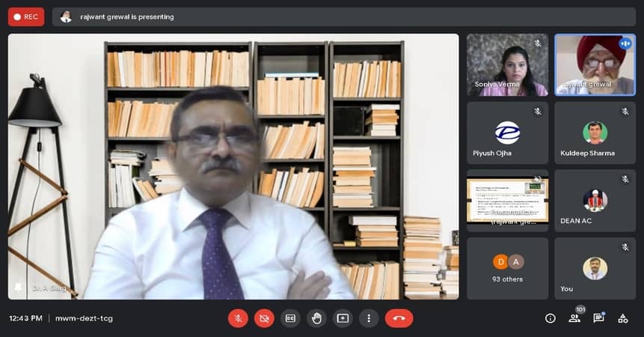Image resolution: width=644 pixels, height=337 pixels.
Task: Click Piyush Ojha's participant tile
Action: 507,133
